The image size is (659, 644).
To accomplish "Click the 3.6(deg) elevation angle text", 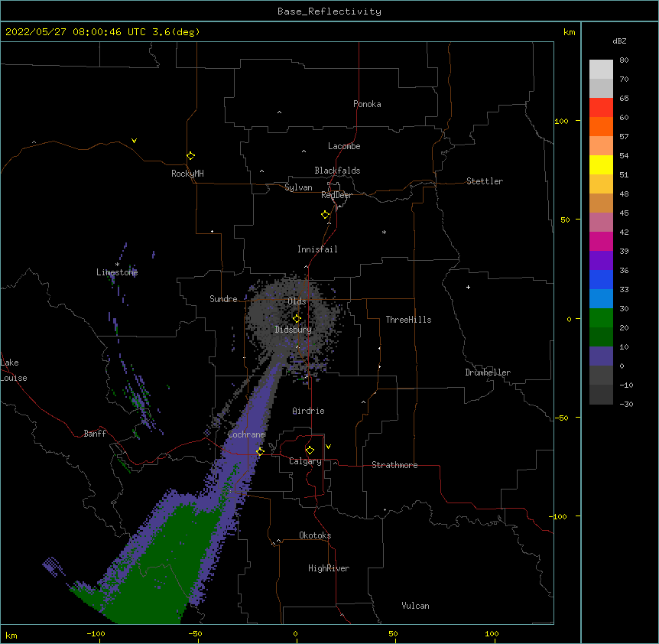I will coord(176,32).
